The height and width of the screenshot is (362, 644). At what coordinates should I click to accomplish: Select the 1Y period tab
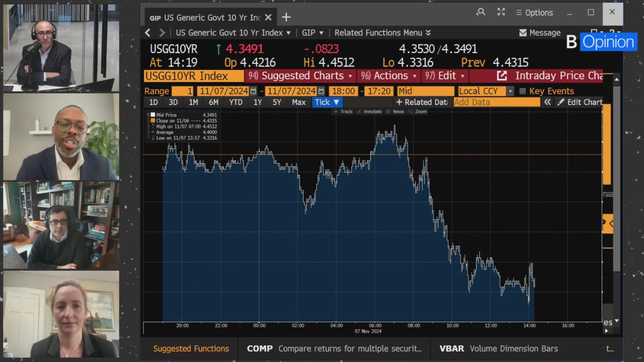click(x=258, y=102)
